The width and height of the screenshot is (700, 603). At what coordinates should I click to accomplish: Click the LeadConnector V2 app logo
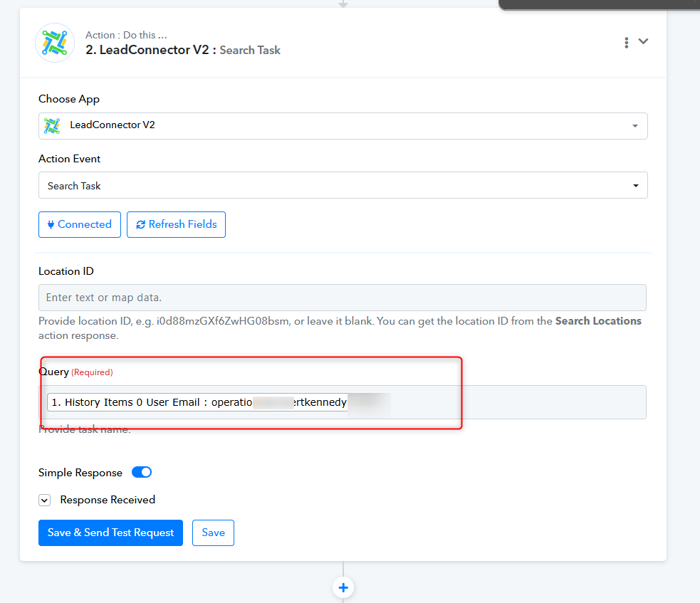(x=55, y=43)
